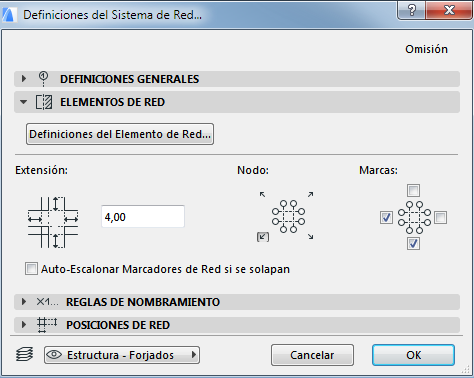This screenshot has width=474, height=378.
Task: Select the top-right node arrow icon
Action: [310, 194]
